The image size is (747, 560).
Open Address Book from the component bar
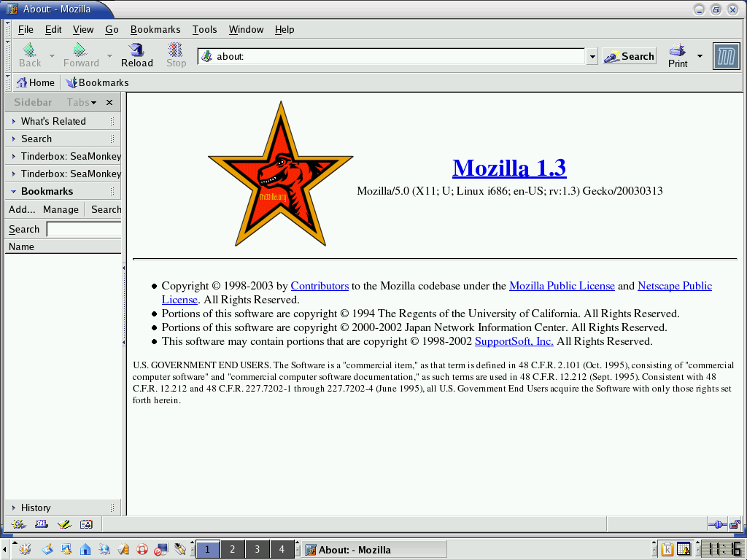(x=87, y=524)
